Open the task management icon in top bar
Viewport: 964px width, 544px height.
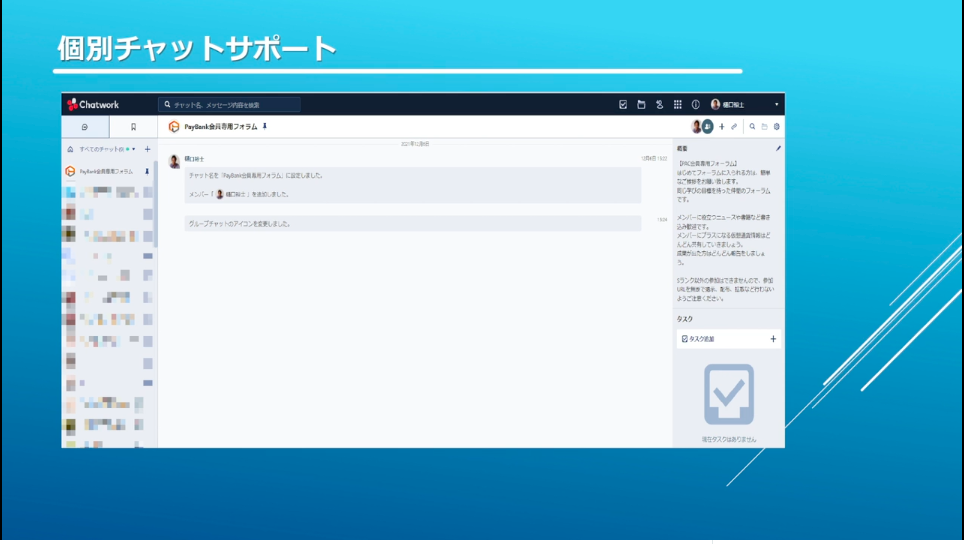(x=623, y=104)
